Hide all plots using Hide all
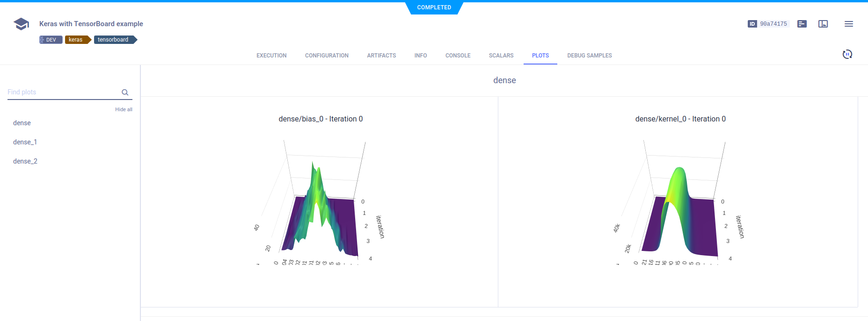The width and height of the screenshot is (868, 321). (124, 109)
